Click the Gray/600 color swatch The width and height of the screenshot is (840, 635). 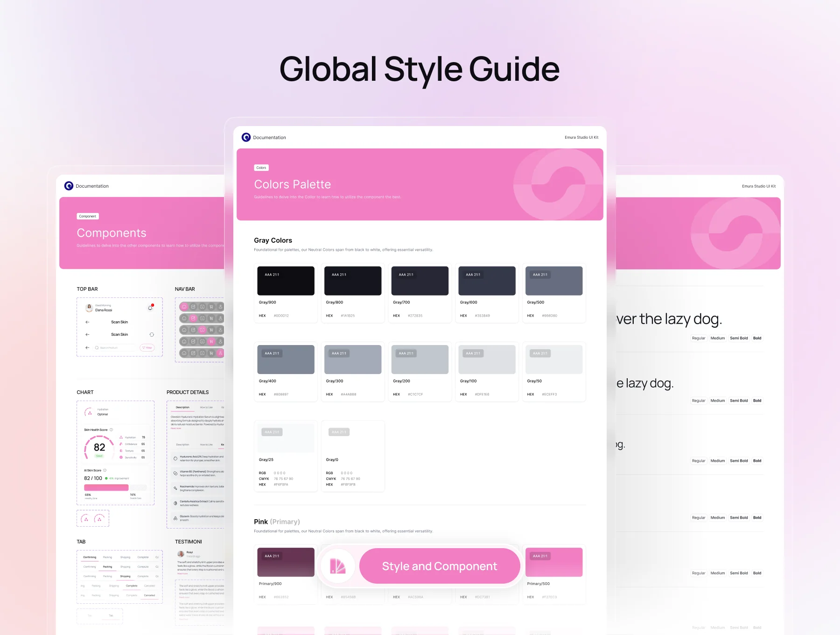click(487, 281)
